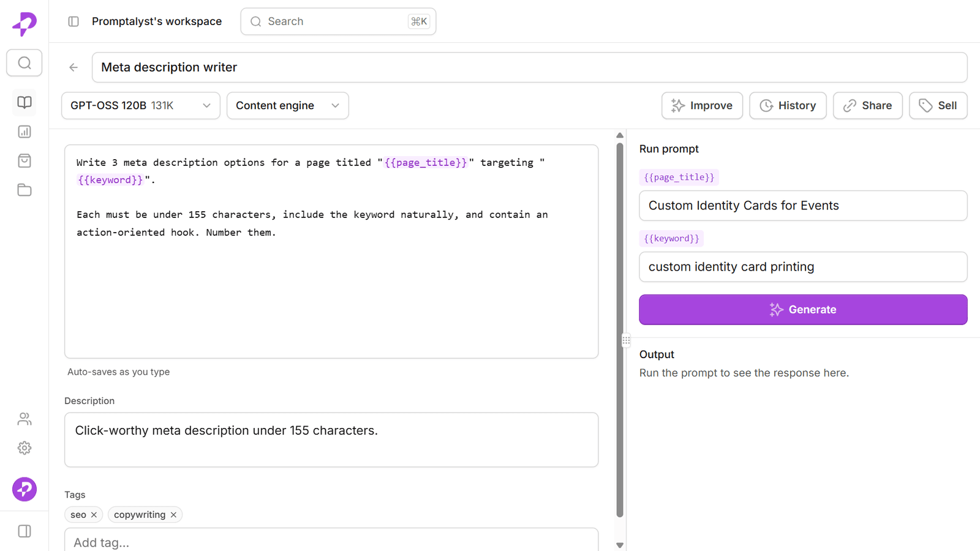The height and width of the screenshot is (551, 980).
Task: Open the team members icon
Action: point(24,419)
